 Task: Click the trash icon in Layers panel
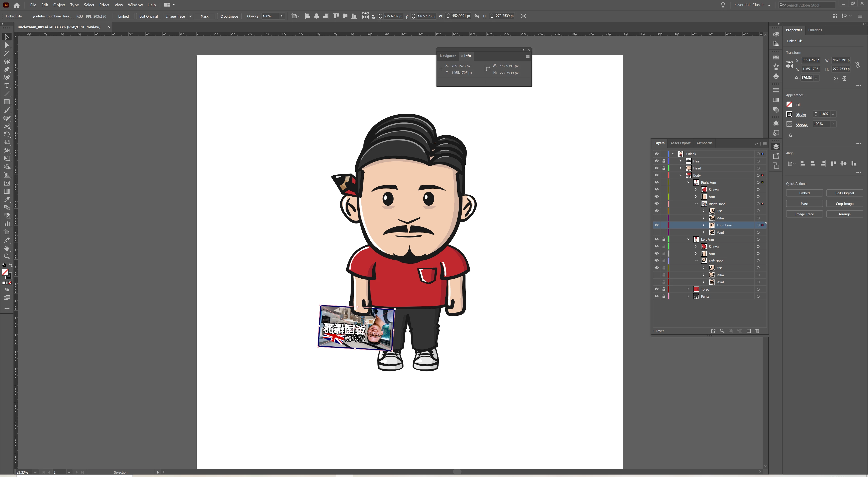(x=757, y=331)
